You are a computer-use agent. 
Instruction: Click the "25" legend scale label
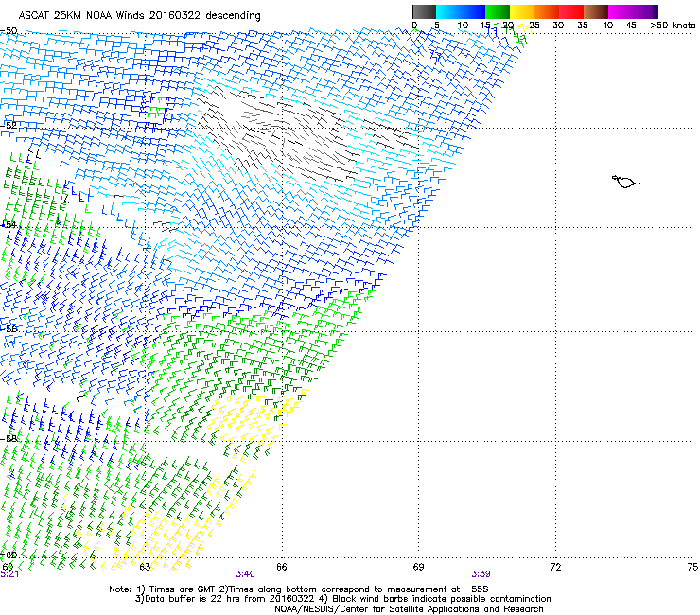click(534, 25)
